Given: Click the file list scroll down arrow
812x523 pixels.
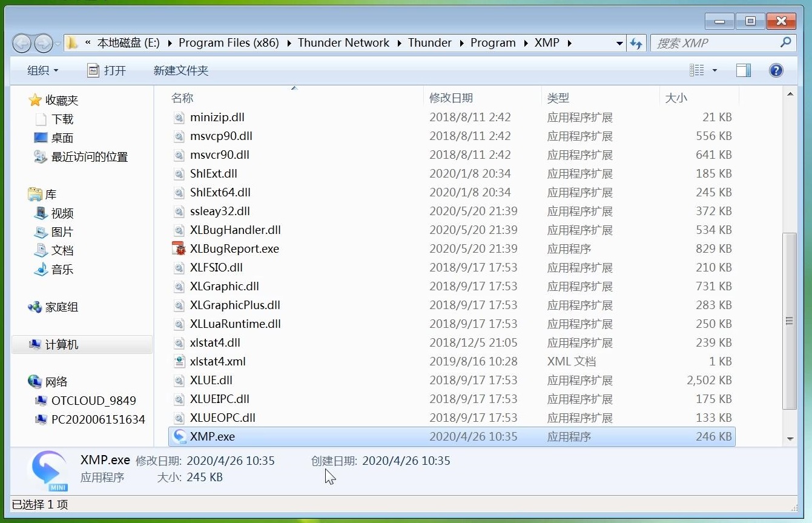Looking at the screenshot, I should [790, 439].
